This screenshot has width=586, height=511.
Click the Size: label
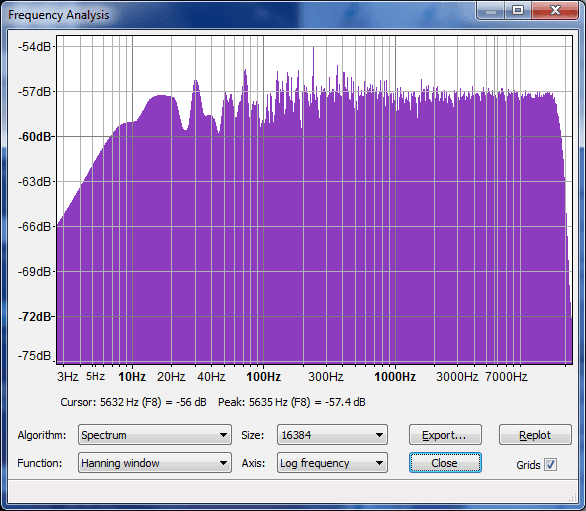253,435
